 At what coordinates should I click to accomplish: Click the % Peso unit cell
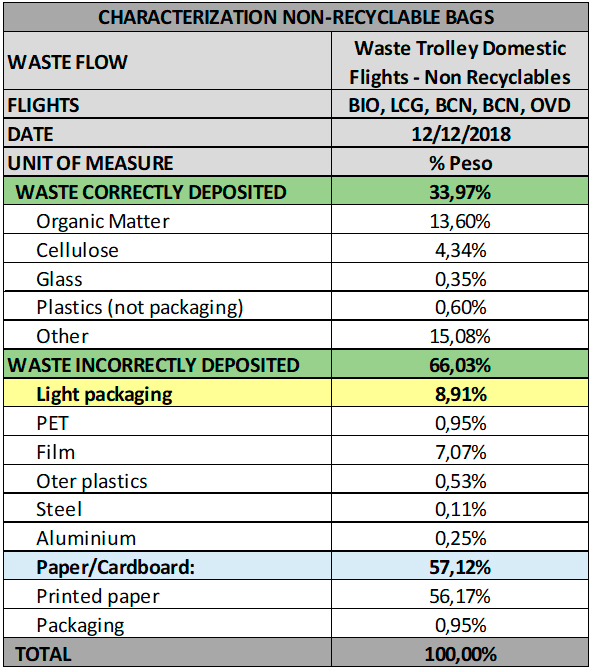[460, 163]
